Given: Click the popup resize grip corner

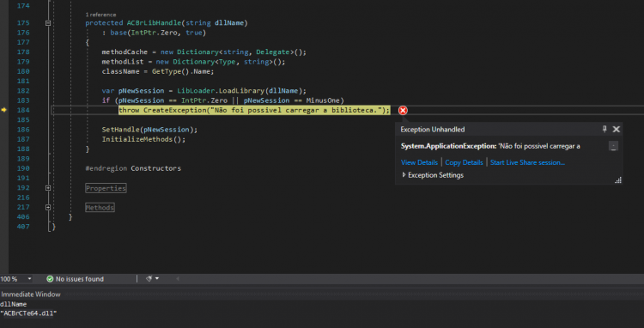Looking at the screenshot, I should coord(617,180).
